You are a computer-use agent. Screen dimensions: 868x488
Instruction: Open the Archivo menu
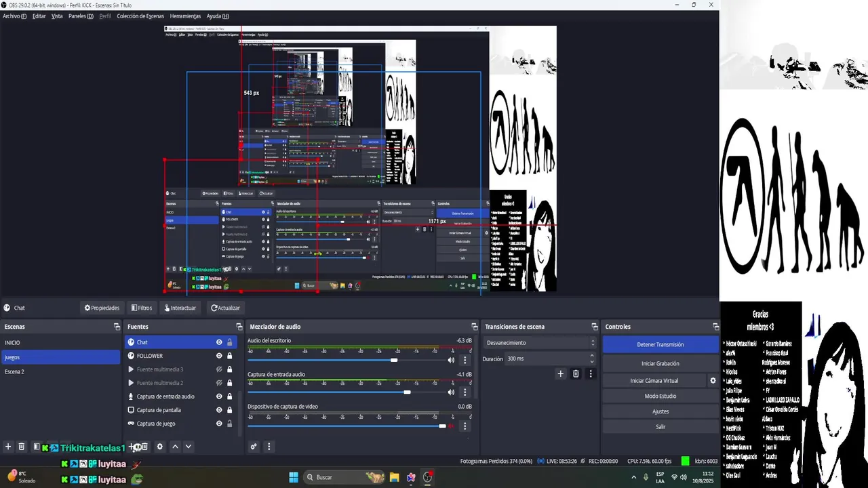click(15, 16)
